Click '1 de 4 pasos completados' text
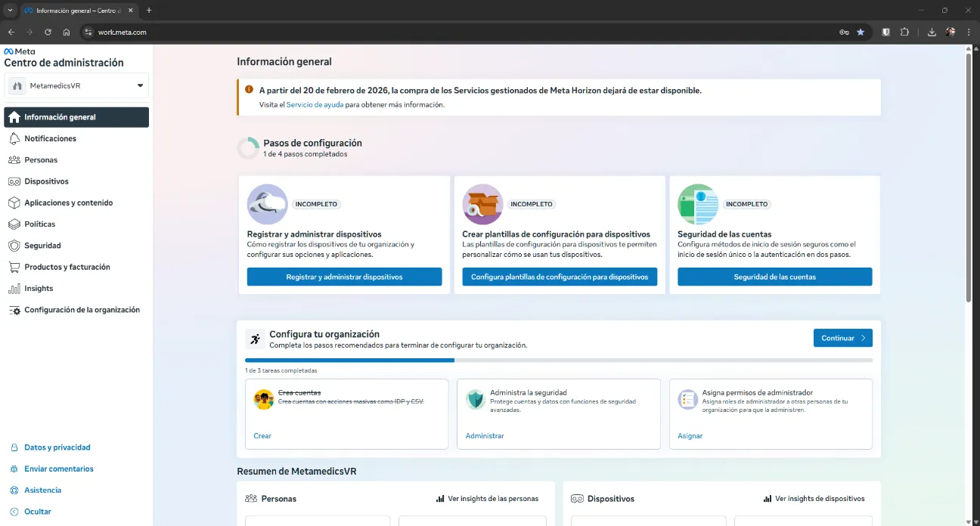The image size is (980, 526). click(x=305, y=154)
